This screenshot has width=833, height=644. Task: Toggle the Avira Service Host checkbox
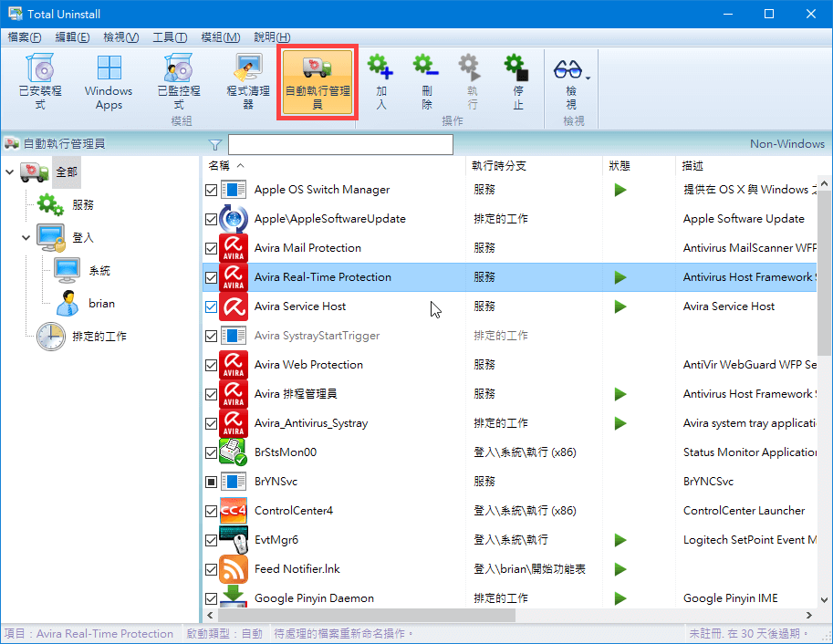pyautogui.click(x=212, y=306)
